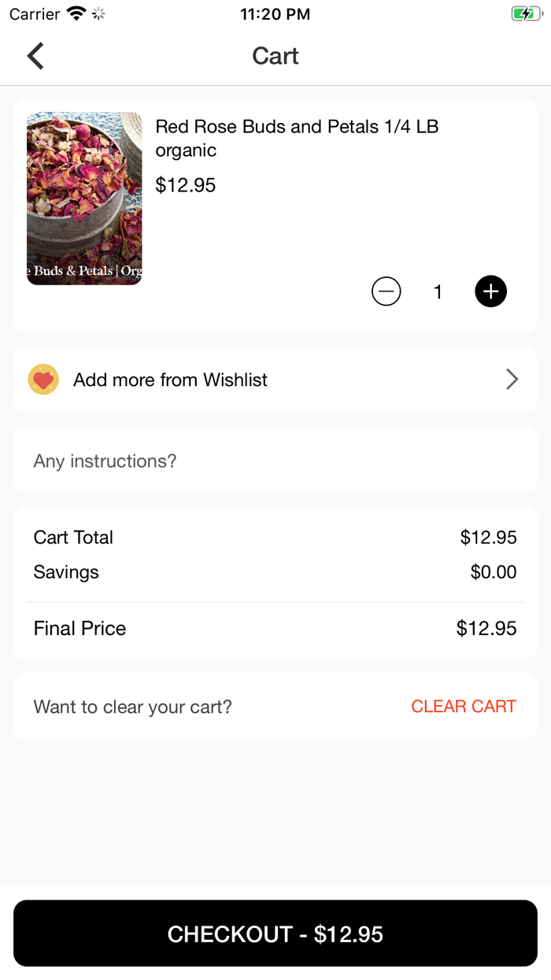Screen dimensions: 551x980
Task: Tap the item quantity number 1
Action: click(x=438, y=292)
